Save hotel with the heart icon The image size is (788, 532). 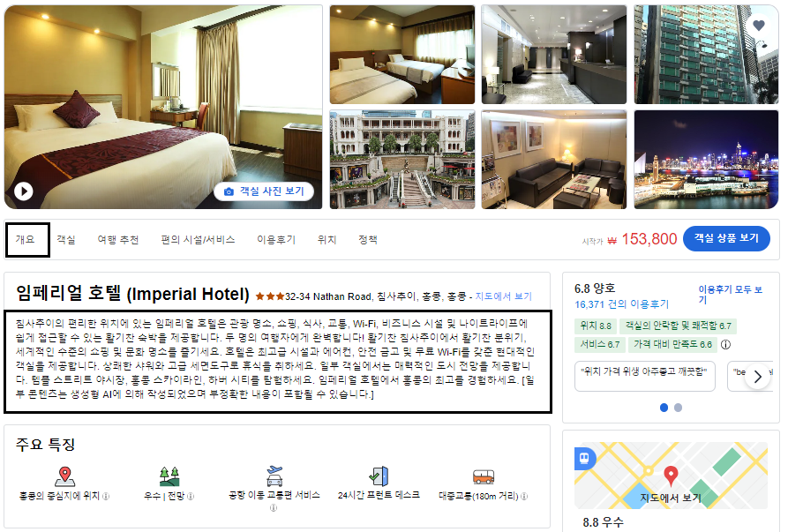click(758, 25)
